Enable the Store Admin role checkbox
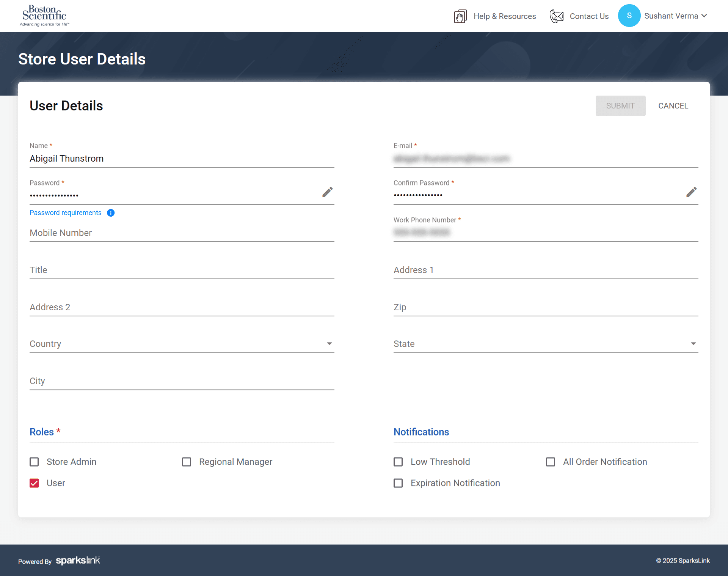The width and height of the screenshot is (728, 577). [x=34, y=462]
